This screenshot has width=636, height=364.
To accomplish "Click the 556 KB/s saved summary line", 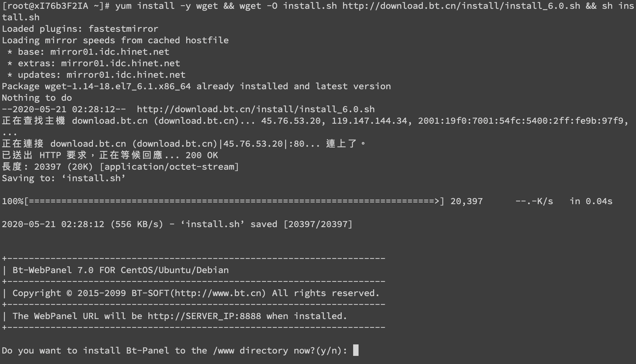I will 177,224.
